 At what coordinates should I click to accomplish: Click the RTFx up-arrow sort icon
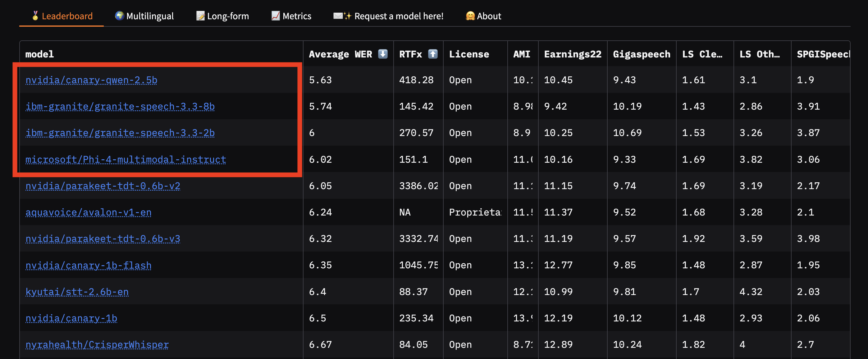tap(432, 54)
